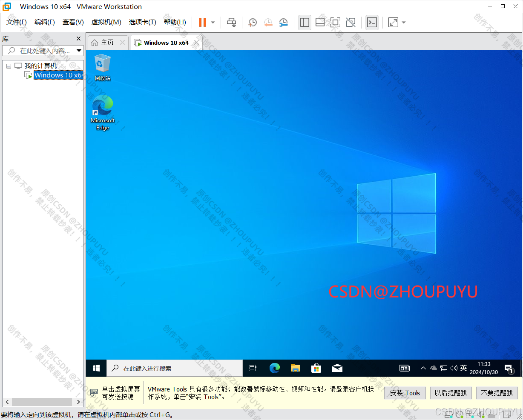The image size is (523, 420).
Task: Click the Unity mode toolbar icon
Action: coord(351,23)
